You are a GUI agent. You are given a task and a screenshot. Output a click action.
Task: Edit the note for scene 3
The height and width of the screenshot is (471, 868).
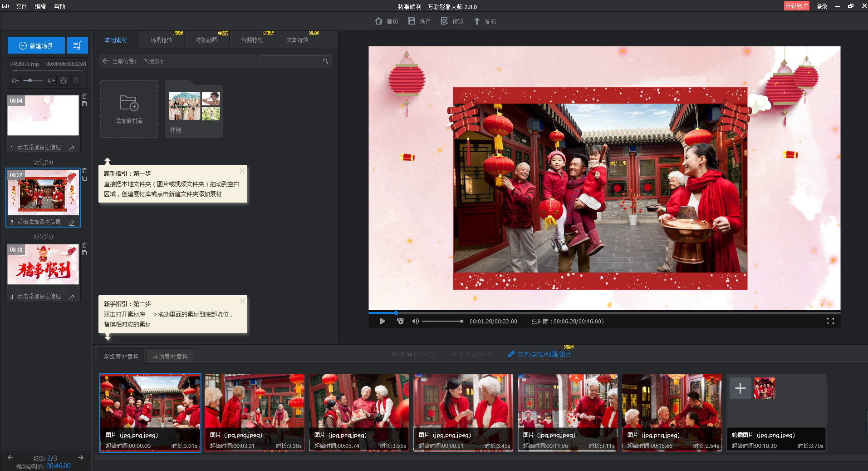point(72,297)
